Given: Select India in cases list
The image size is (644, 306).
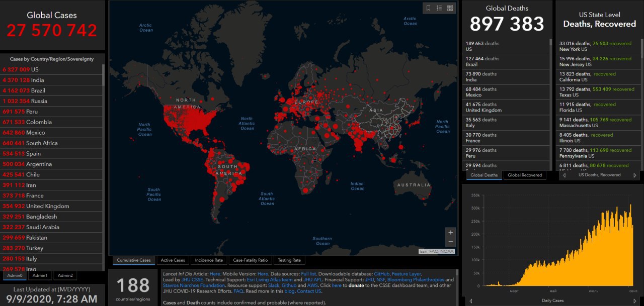Looking at the screenshot, I should pyautogui.click(x=51, y=80).
